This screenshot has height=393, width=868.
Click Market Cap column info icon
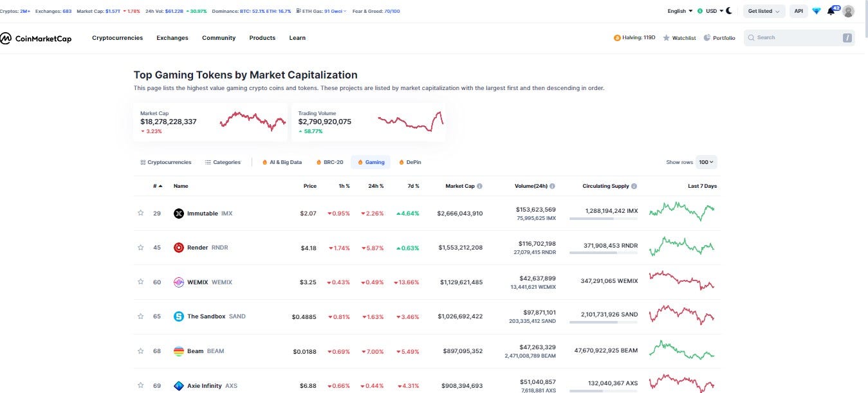pos(479,187)
